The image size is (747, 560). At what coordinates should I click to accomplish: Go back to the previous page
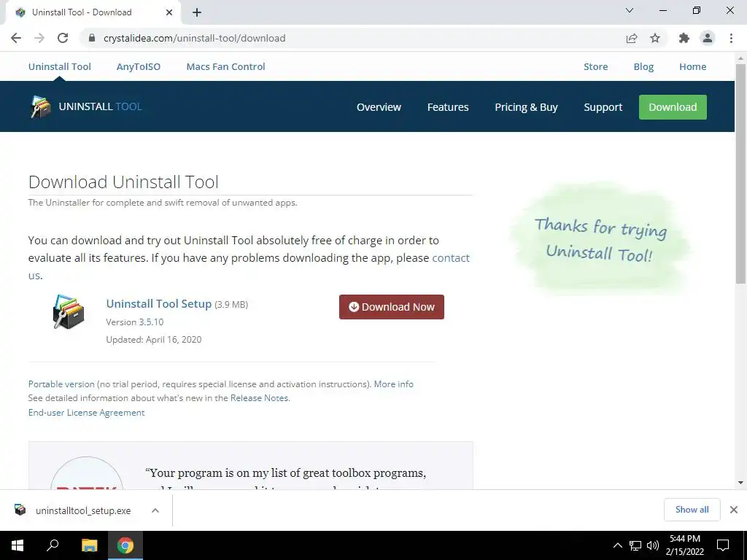[x=16, y=38]
